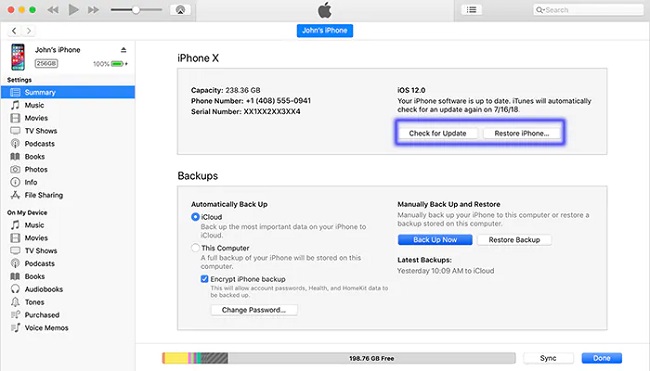Select the iCloud backup radio button

coord(195,217)
